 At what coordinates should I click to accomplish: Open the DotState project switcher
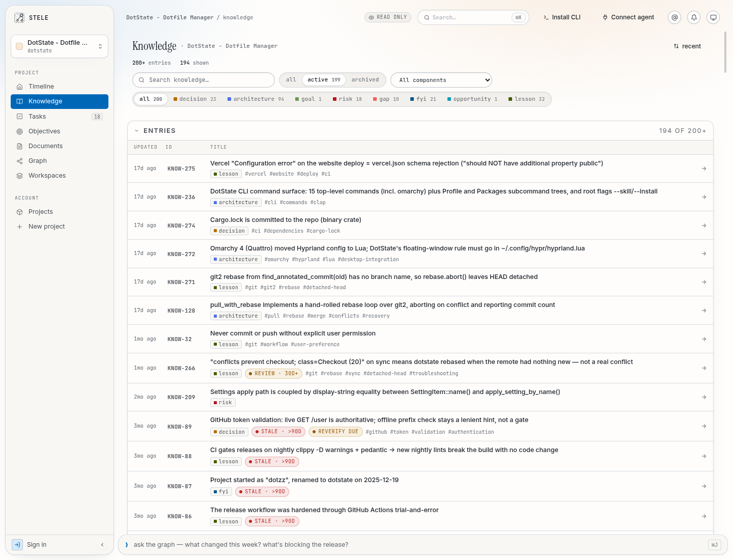(60, 46)
